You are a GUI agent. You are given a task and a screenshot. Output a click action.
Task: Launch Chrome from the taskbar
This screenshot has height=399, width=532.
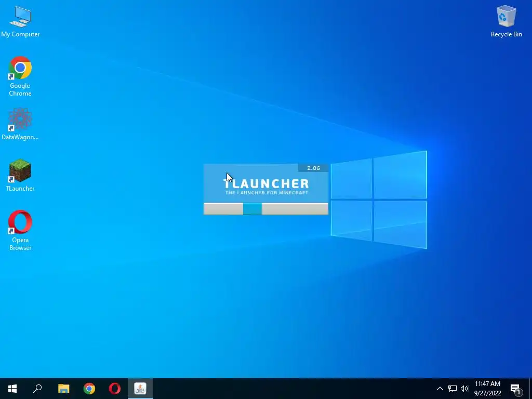(x=89, y=389)
